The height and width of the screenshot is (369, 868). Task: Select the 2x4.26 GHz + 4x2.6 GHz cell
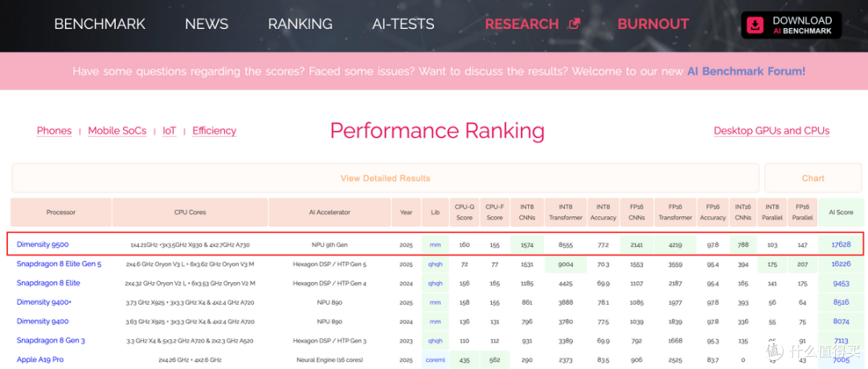(x=190, y=359)
